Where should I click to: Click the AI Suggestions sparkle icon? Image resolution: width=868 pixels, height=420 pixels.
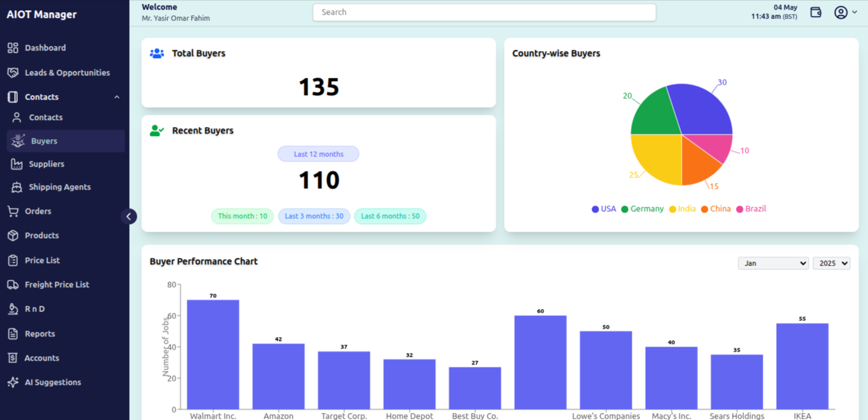click(13, 382)
